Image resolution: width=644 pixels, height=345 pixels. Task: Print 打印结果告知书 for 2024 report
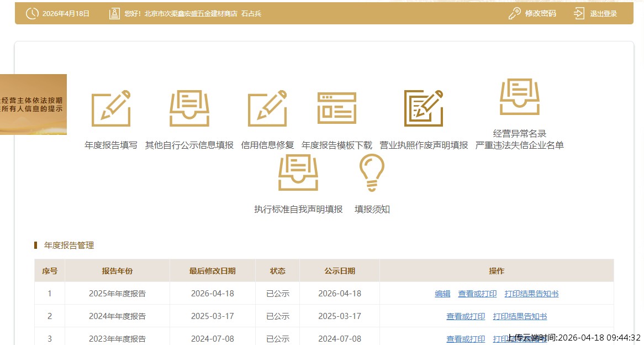pos(520,316)
